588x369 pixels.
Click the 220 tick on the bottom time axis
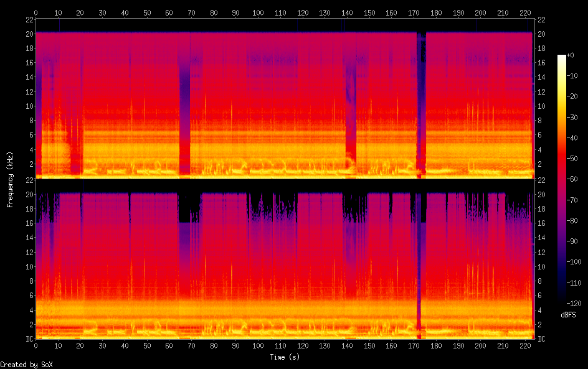click(x=524, y=345)
